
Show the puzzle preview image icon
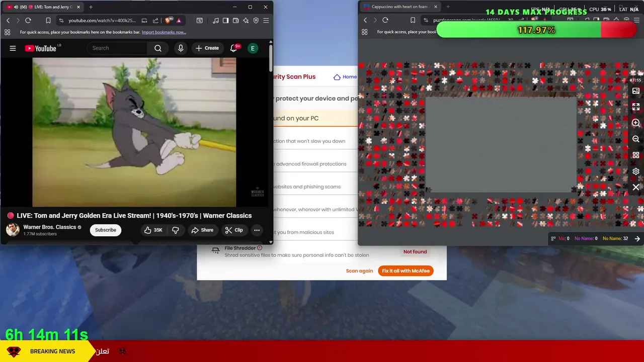tap(636, 91)
